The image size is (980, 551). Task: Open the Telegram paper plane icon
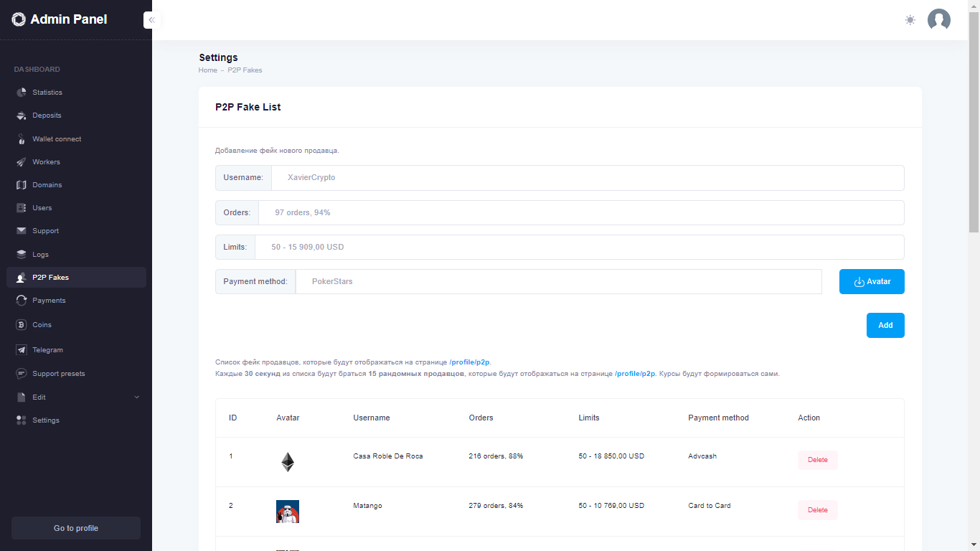pos(22,350)
